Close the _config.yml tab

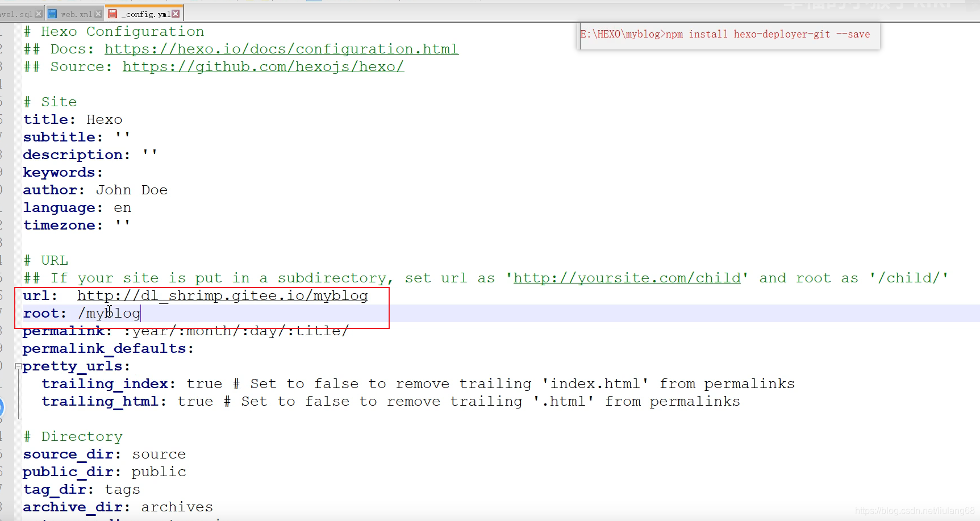[x=176, y=14]
